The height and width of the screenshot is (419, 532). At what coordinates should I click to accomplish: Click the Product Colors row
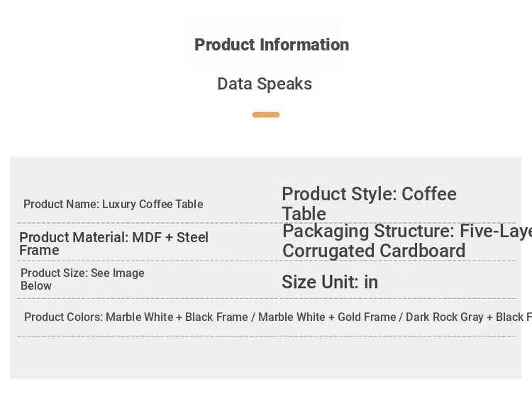point(266,317)
